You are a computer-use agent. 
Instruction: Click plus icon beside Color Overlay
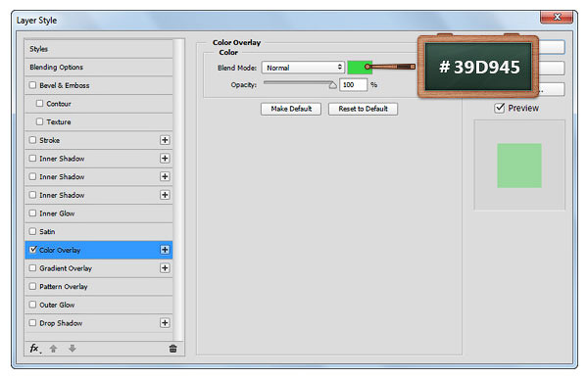165,250
